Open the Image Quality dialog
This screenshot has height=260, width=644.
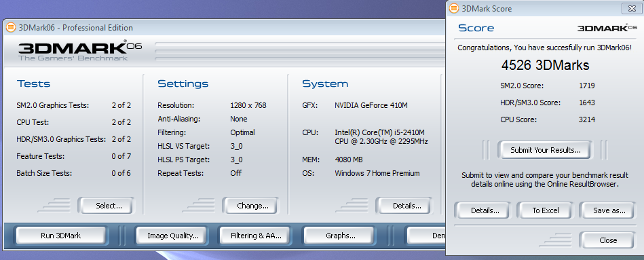[x=173, y=236]
